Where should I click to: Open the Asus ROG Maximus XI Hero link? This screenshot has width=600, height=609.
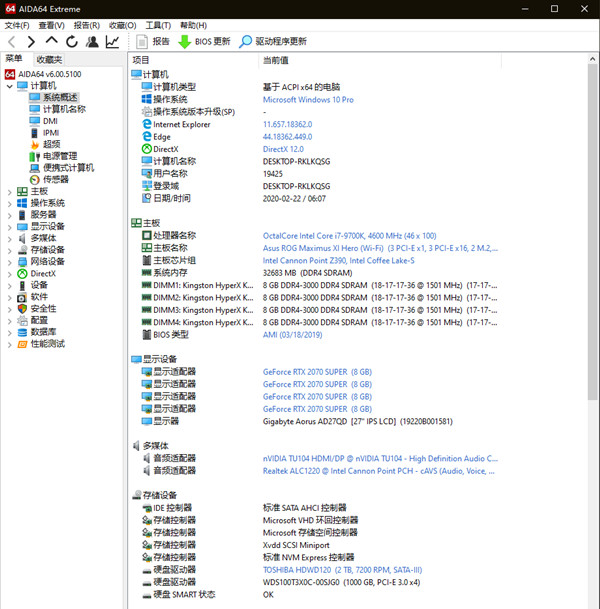coord(380,248)
